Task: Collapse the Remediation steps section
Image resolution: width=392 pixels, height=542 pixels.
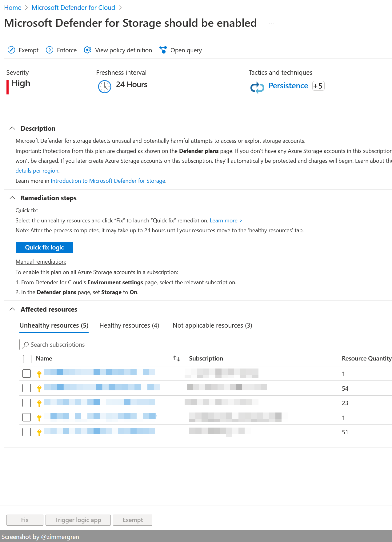Action: tap(12, 198)
